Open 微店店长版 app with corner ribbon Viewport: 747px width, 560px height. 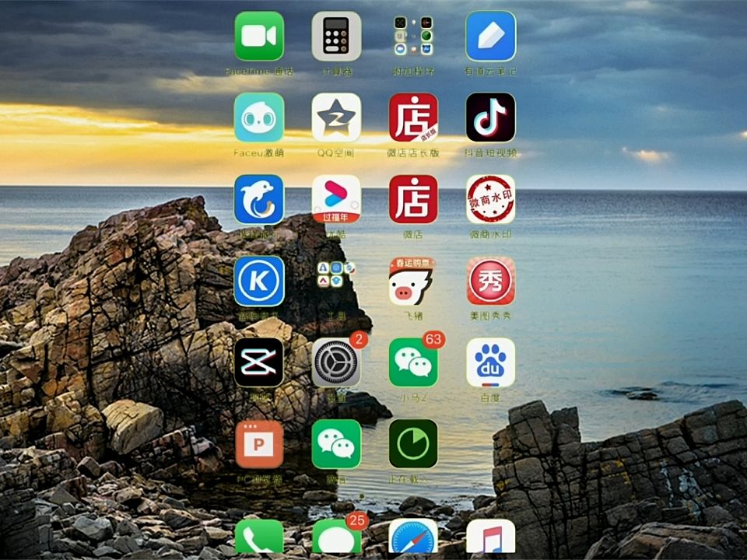coord(413,117)
